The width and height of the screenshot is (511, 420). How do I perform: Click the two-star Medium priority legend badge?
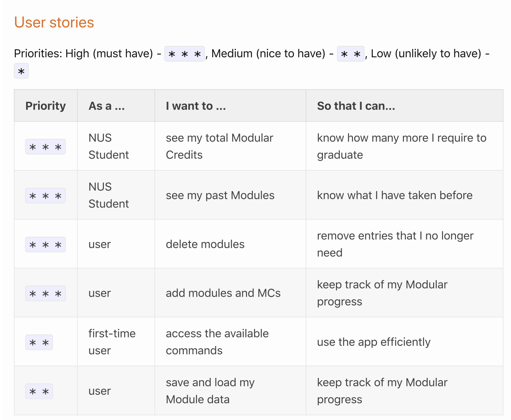point(351,53)
